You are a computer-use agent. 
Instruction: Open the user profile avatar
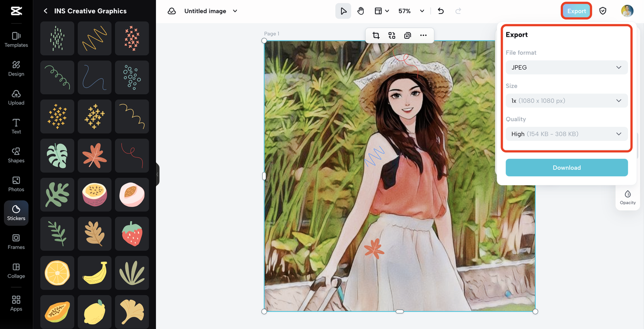pos(627,11)
